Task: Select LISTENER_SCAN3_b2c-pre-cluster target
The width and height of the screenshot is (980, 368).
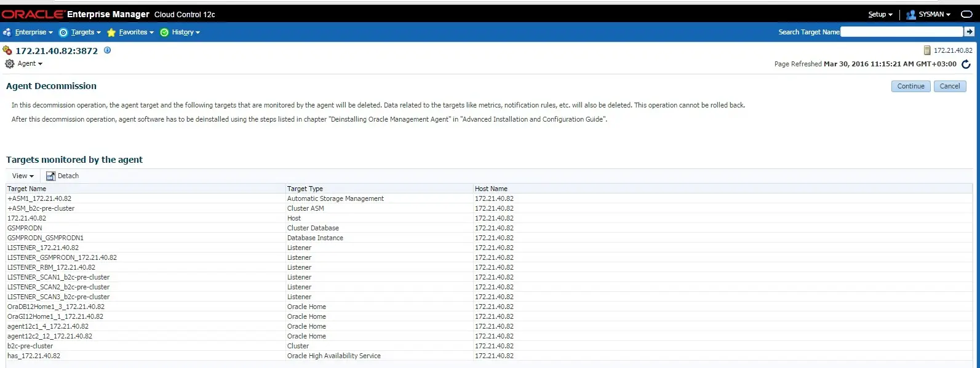Action: 58,297
